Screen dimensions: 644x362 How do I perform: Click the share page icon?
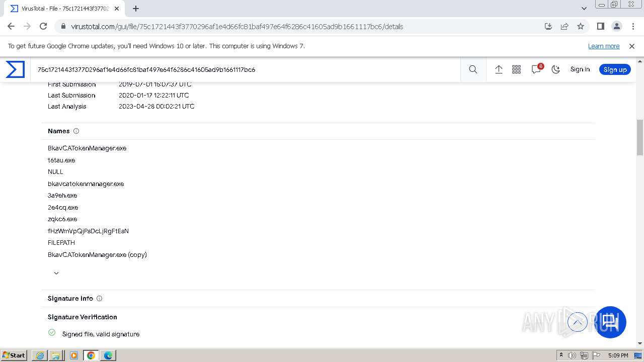click(x=565, y=26)
